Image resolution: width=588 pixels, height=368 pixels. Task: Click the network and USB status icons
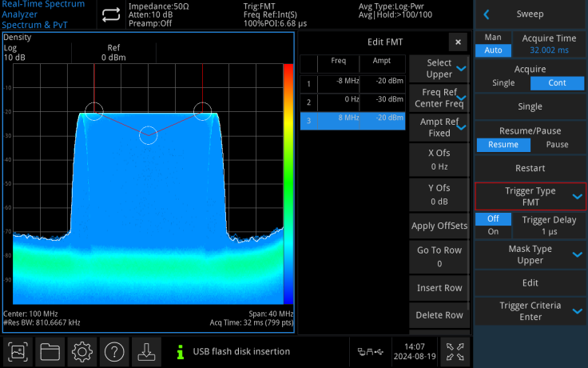point(370,351)
